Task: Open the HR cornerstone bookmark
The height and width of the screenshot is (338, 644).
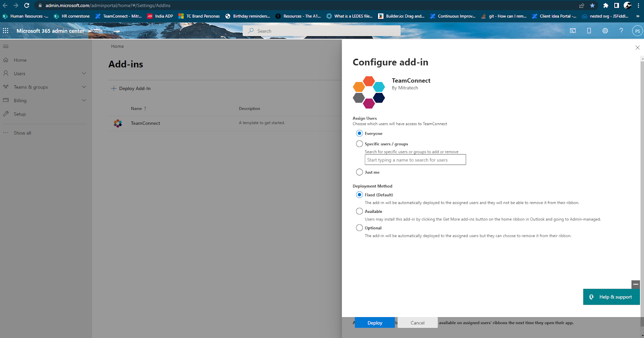Action: [x=72, y=16]
